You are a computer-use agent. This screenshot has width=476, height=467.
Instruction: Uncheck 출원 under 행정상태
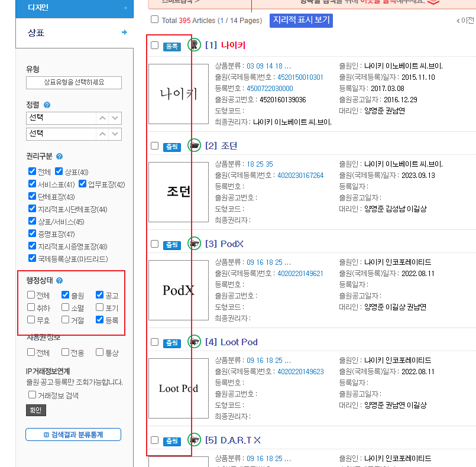pyautogui.click(x=65, y=294)
